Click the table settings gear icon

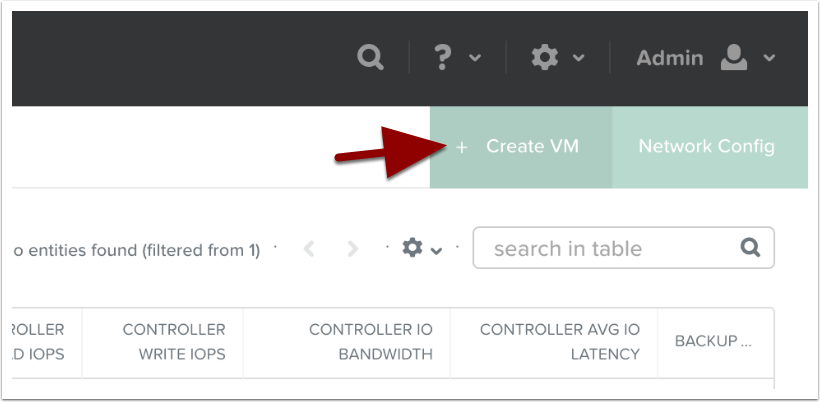tap(412, 248)
